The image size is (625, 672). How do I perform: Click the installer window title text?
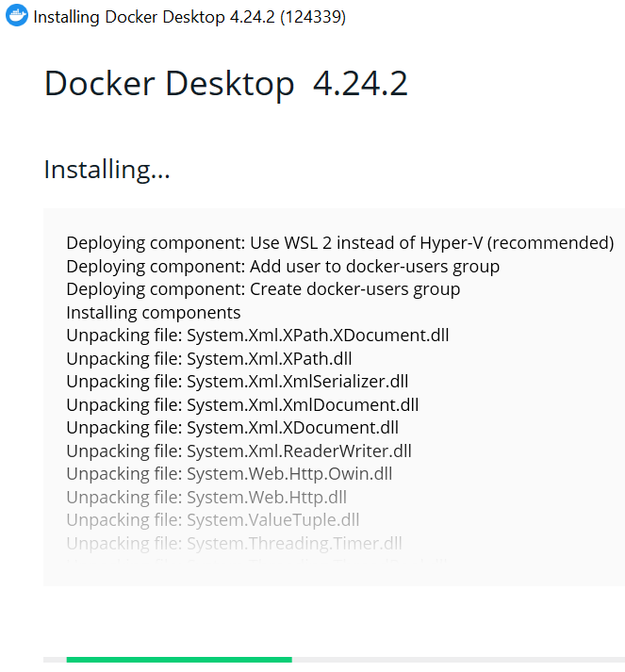pos(189,17)
